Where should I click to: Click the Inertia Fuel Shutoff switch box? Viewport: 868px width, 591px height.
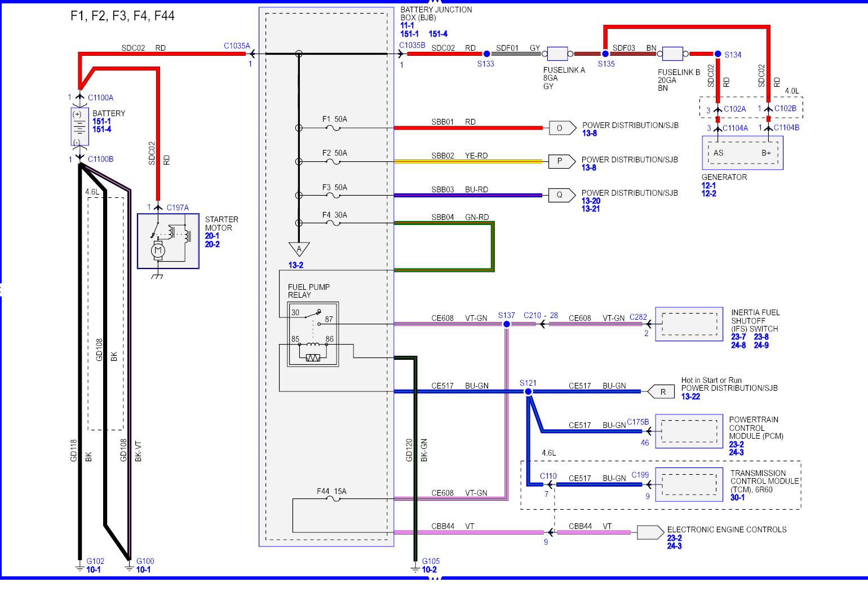[x=689, y=324]
